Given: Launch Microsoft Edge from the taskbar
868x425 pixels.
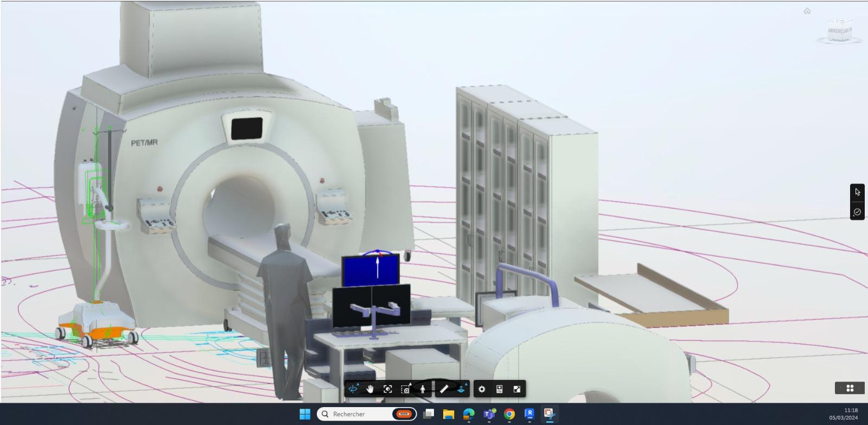Looking at the screenshot, I should [x=469, y=414].
